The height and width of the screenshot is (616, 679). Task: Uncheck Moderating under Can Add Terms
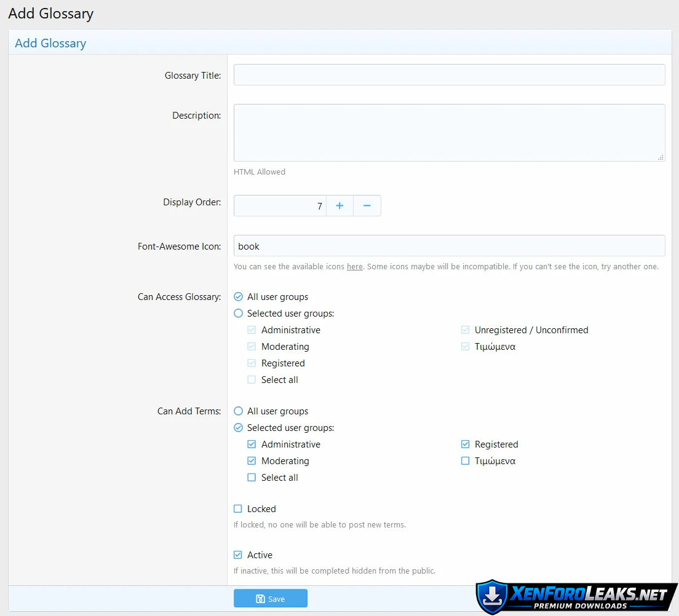[x=252, y=461]
